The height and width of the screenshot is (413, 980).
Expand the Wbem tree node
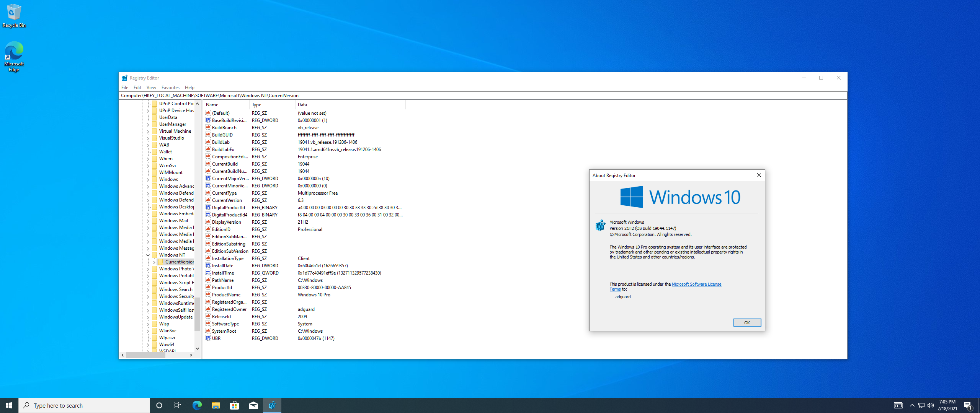tap(148, 159)
